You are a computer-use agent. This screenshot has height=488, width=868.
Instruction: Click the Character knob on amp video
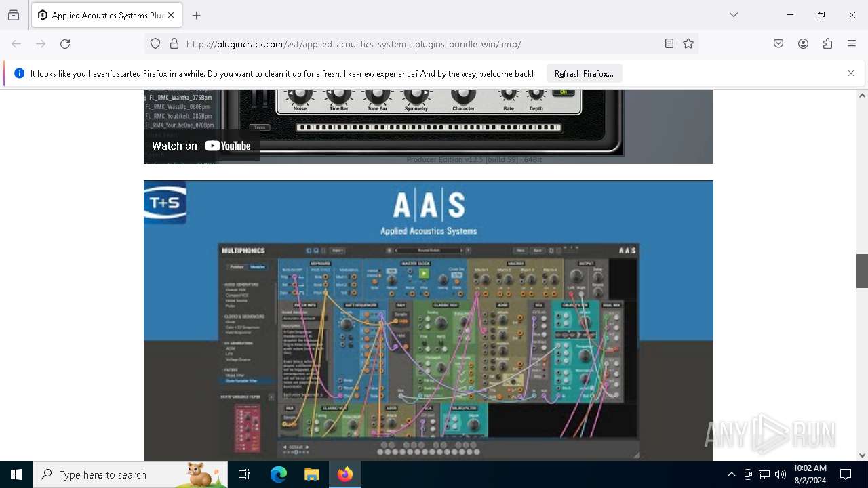click(x=463, y=96)
